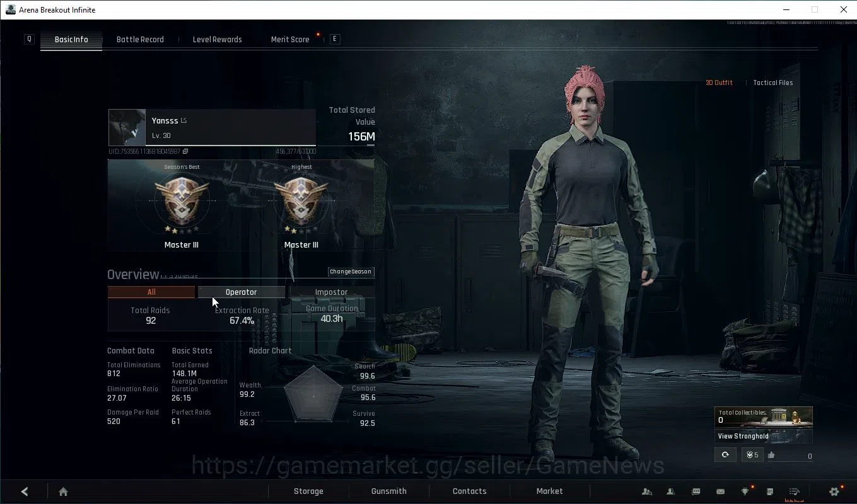This screenshot has width=857, height=504.
Task: Click the edit-name icon beside Yansss
Action: [184, 120]
